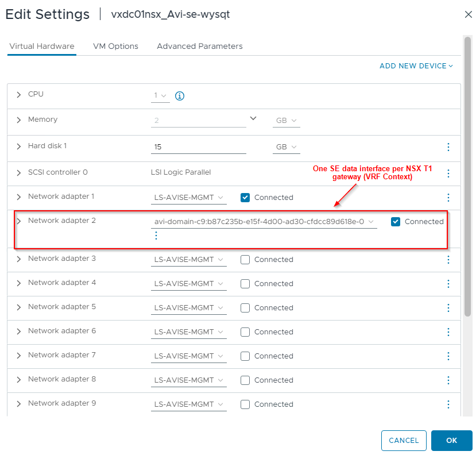
Task: Click the CPU info icon
Action: tap(179, 96)
